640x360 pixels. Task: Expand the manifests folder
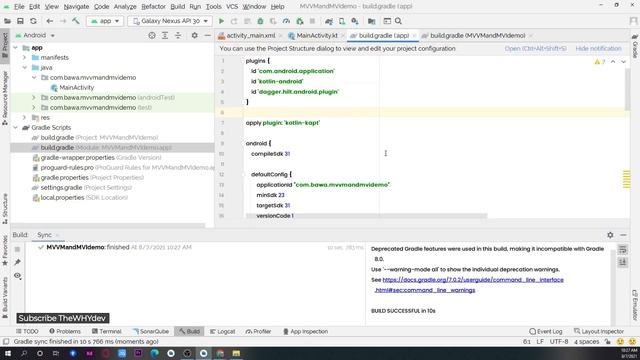24,58
